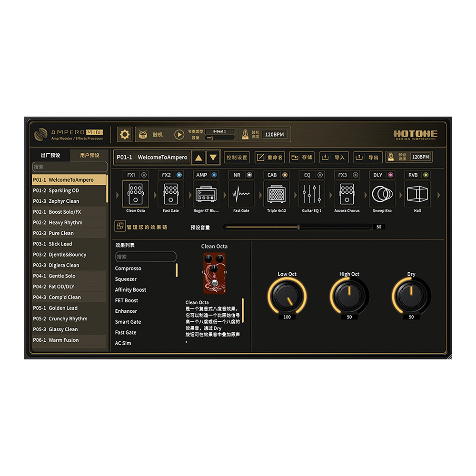Select the Triple 4x12 cabinet icon
476x476 pixels.
point(277,194)
